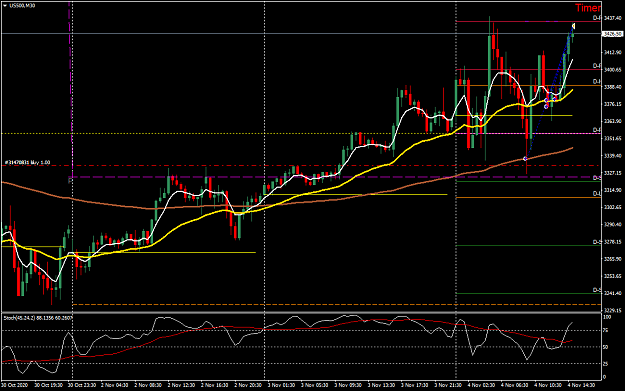Click the 30 Oct 23:30 time axis label
625x391 pixels.
pyautogui.click(x=81, y=385)
